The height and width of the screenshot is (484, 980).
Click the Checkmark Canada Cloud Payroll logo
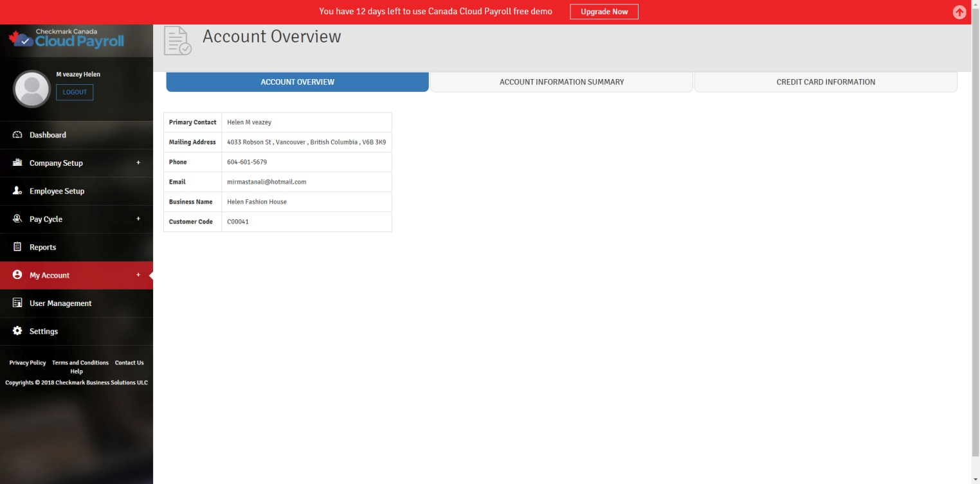(x=66, y=39)
